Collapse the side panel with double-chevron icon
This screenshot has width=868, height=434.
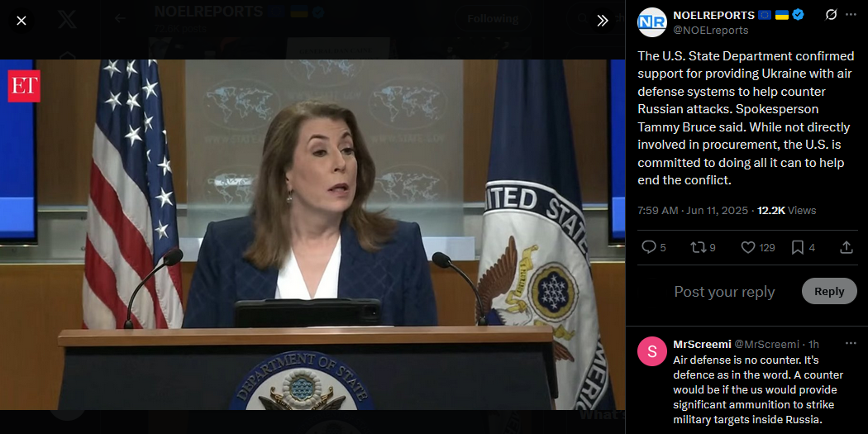(603, 21)
